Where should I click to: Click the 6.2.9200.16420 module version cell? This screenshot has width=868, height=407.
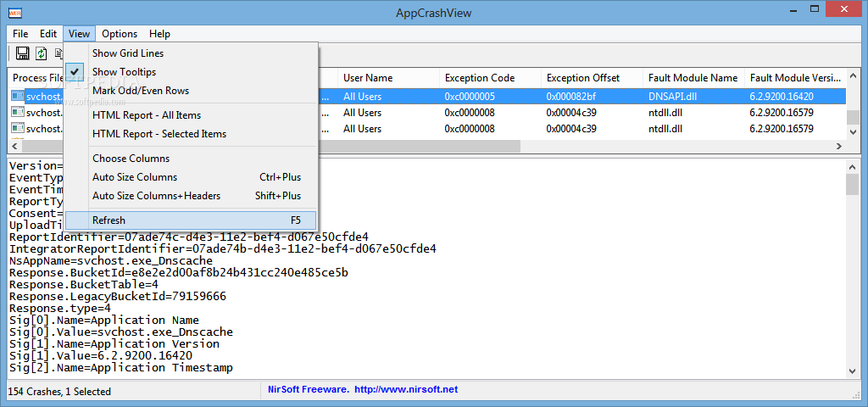coord(782,97)
